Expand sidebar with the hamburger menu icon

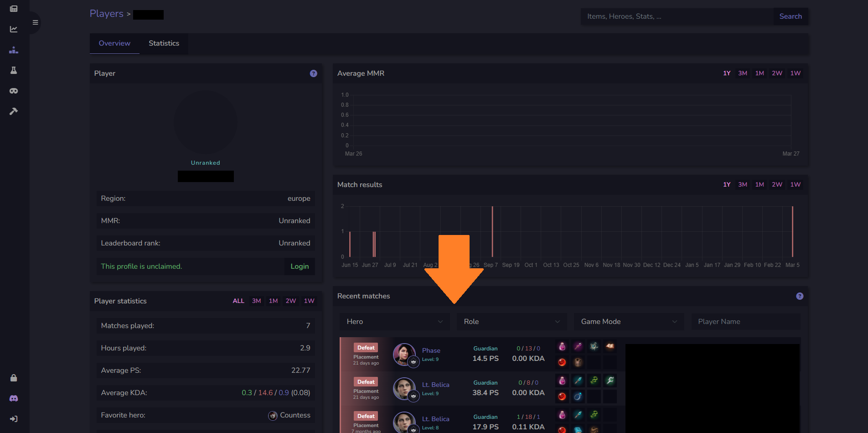click(x=35, y=22)
